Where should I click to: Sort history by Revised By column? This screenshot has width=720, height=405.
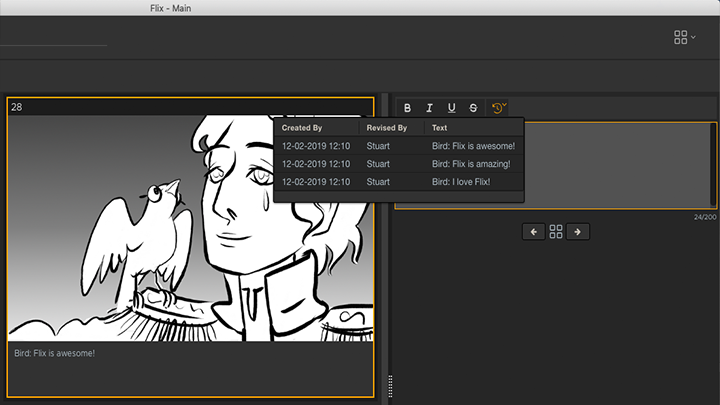point(387,128)
